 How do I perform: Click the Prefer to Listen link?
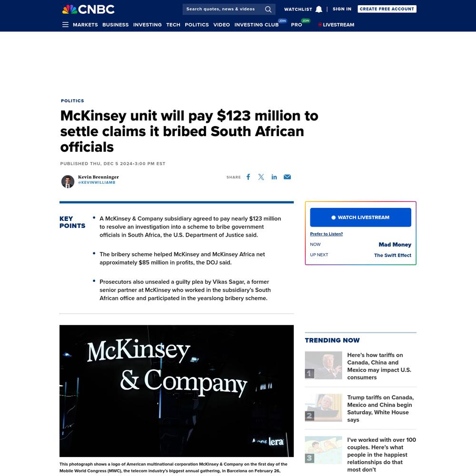[x=327, y=234]
